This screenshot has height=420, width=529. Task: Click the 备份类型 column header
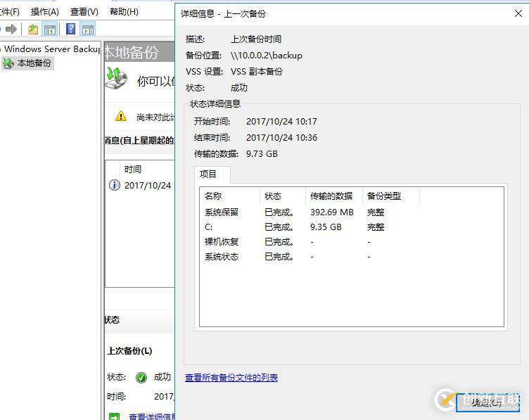(391, 196)
